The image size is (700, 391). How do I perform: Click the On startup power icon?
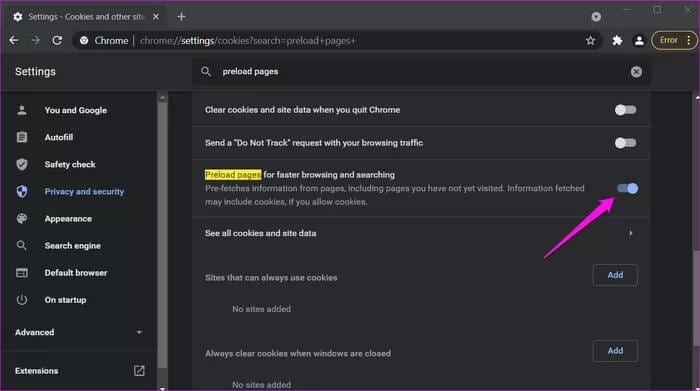(21, 300)
